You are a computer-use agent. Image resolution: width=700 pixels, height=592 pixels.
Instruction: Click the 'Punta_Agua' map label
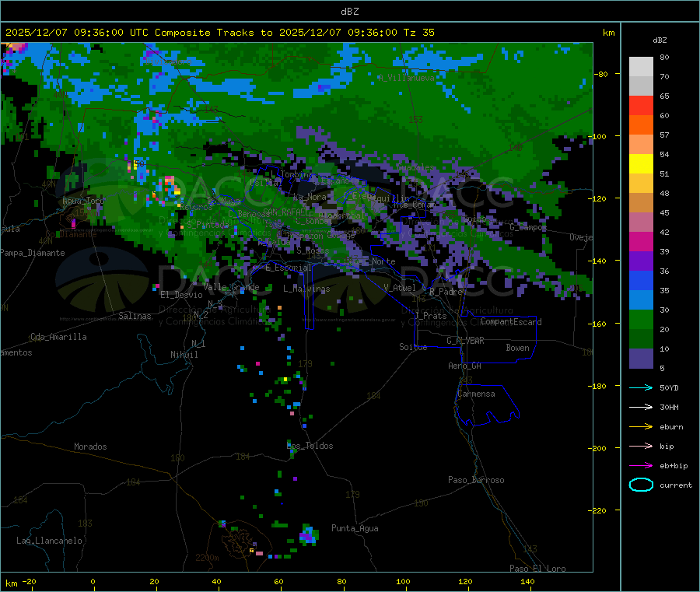[x=355, y=528]
